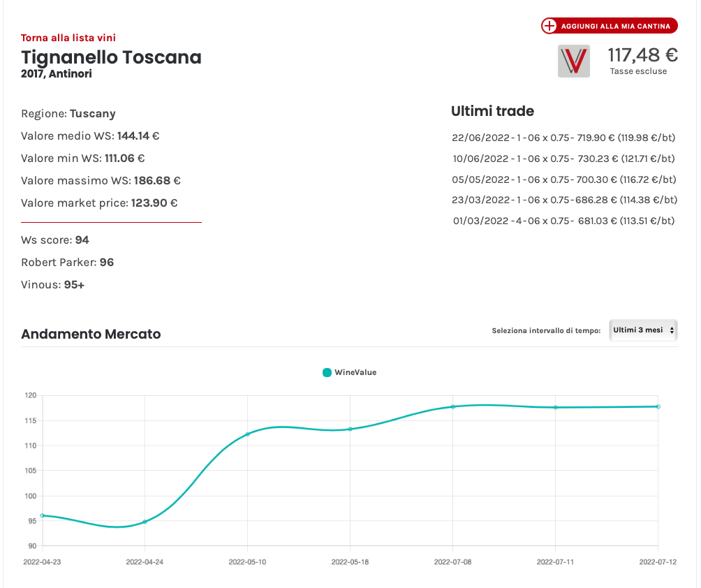This screenshot has width=701, height=588.
Task: Click the chart point for 2022-05-18
Action: coord(350,429)
